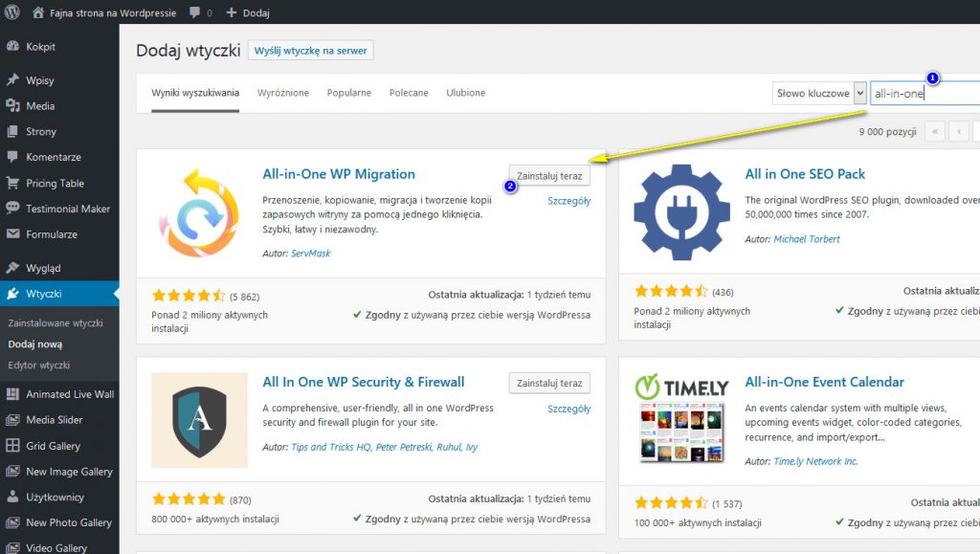Viewport: 980px width, 554px height.
Task: Open Szczegóły for All In One WP Security
Action: 568,409
